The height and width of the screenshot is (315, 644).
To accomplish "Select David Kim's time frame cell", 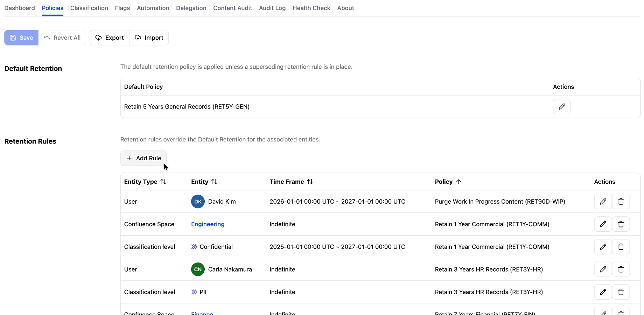I will (337, 202).
